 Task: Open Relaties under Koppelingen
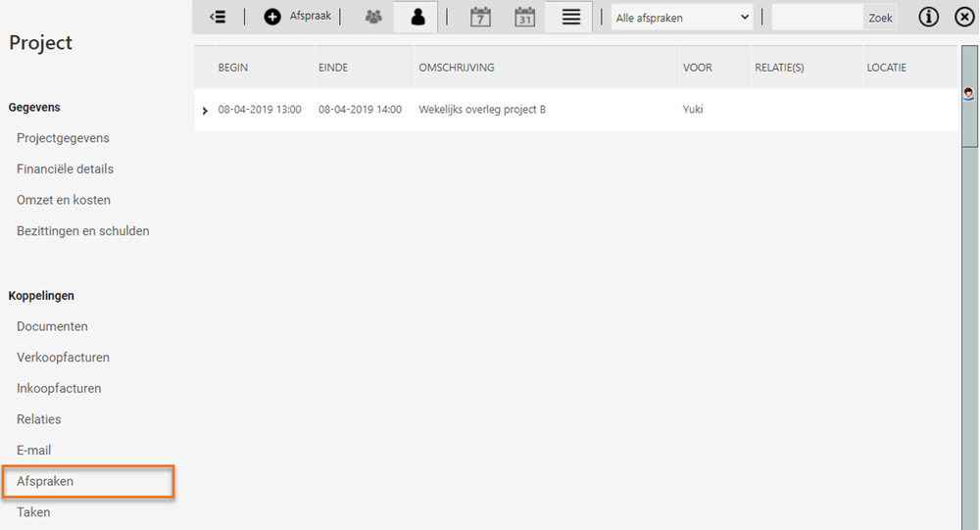click(x=39, y=419)
